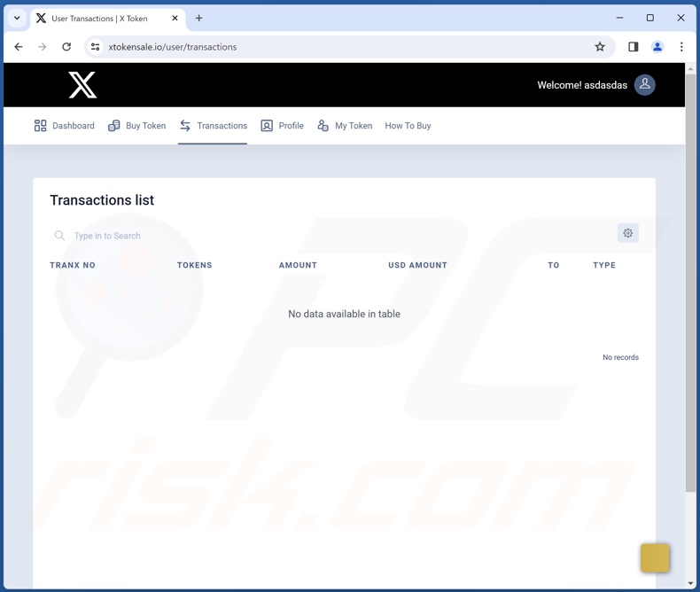The width and height of the screenshot is (700, 592).
Task: Go to the Dashboard menu item
Action: [65, 126]
